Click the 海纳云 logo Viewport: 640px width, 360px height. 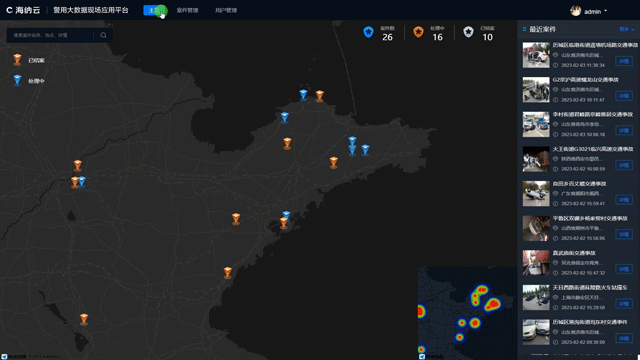23,10
